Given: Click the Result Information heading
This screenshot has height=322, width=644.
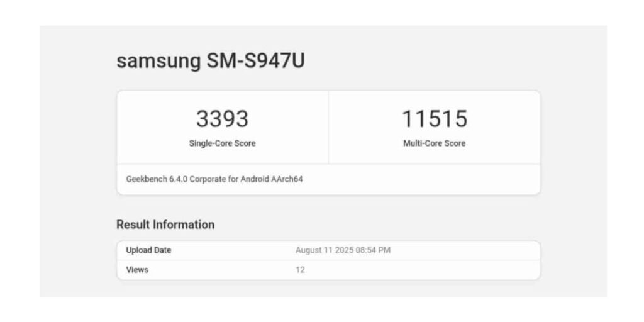Looking at the screenshot, I should point(165,225).
